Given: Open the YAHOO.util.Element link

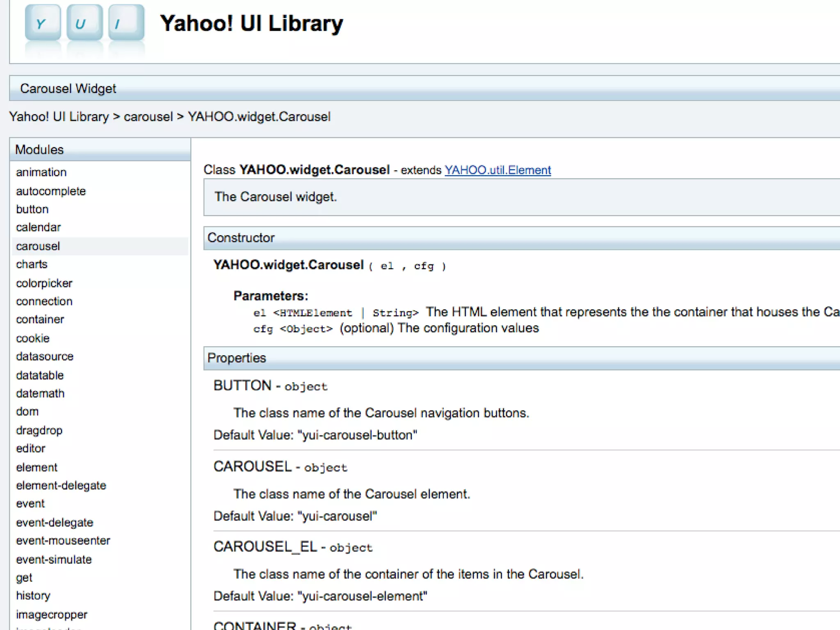Looking at the screenshot, I should 498,170.
